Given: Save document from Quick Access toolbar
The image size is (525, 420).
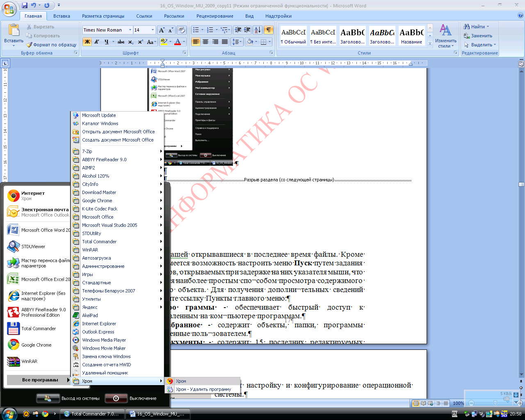Looking at the screenshot, I should 25,5.
